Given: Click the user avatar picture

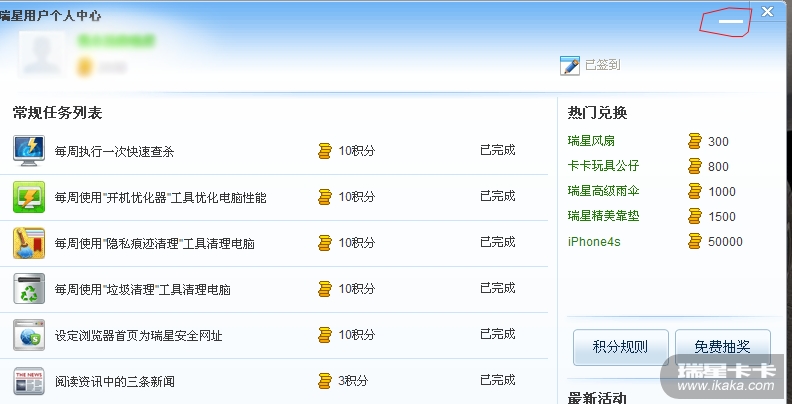Looking at the screenshot, I should pos(42,55).
